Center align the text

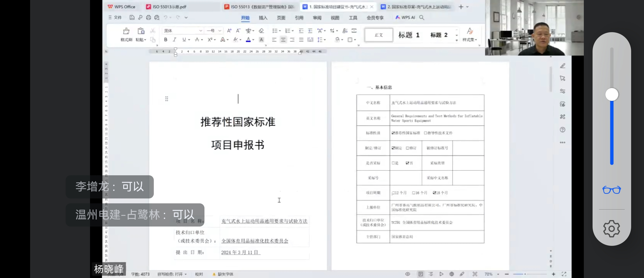coord(283,40)
